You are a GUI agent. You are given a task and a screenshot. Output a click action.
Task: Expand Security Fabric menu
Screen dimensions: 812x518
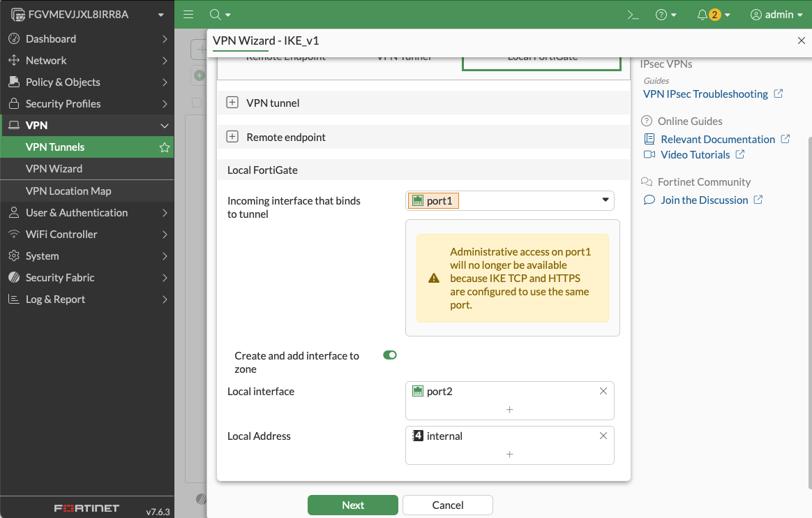(87, 278)
